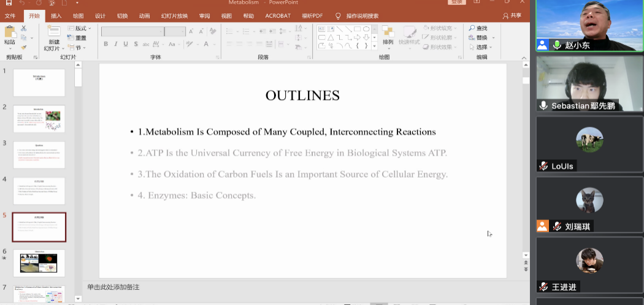This screenshot has width=644, height=305.
Task: Select the Format Painter brush icon
Action: pos(23,48)
